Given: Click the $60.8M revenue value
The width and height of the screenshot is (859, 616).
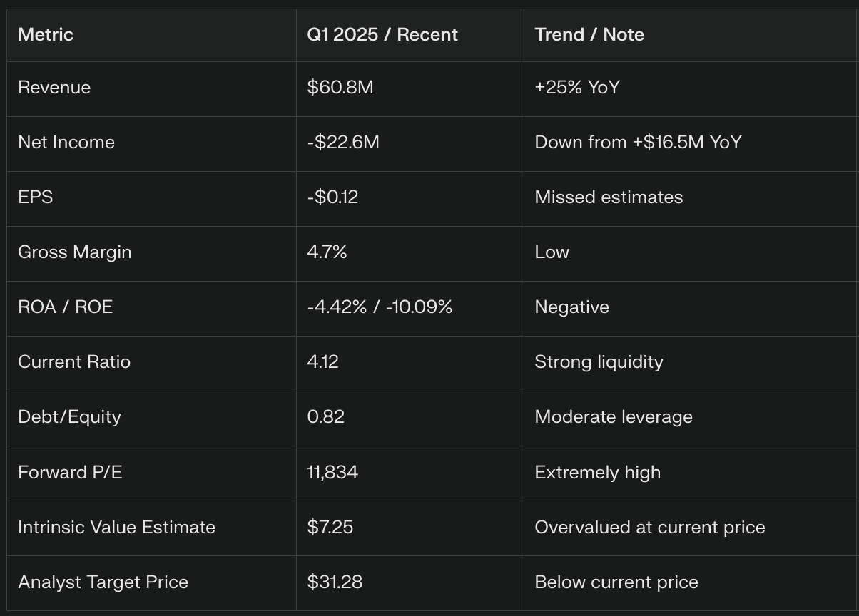Looking at the screenshot, I should [340, 88].
